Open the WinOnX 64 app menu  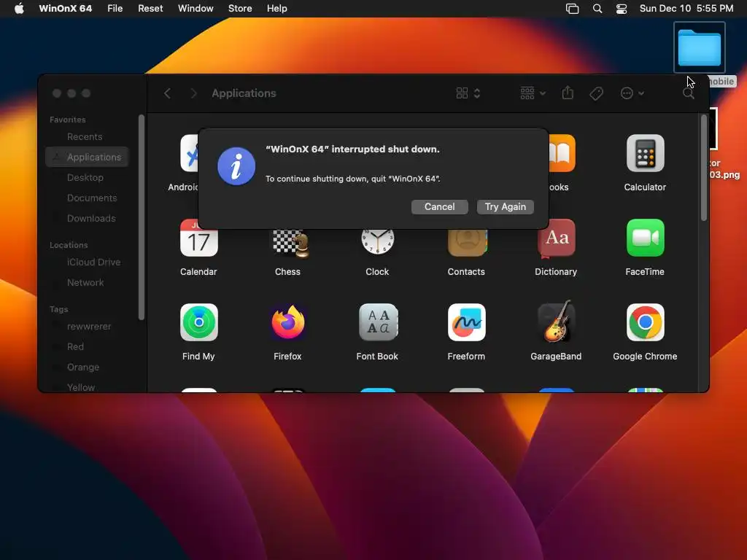[65, 9]
